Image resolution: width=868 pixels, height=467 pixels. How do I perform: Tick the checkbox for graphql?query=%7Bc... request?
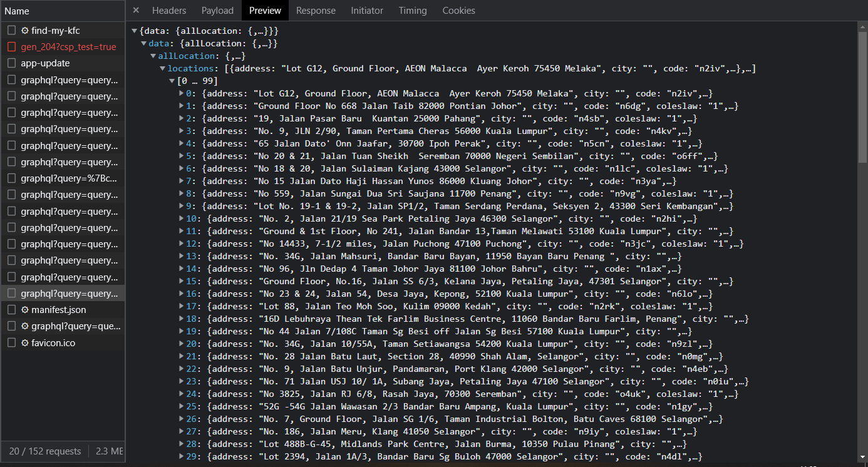pos(12,178)
